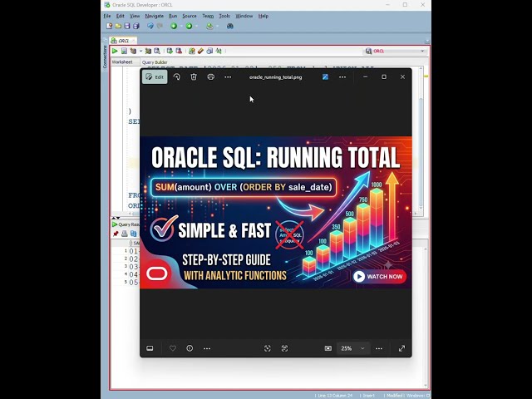Click the Open folder icon in SQL Developer toolbar
532x399 pixels.
(x=118, y=26)
